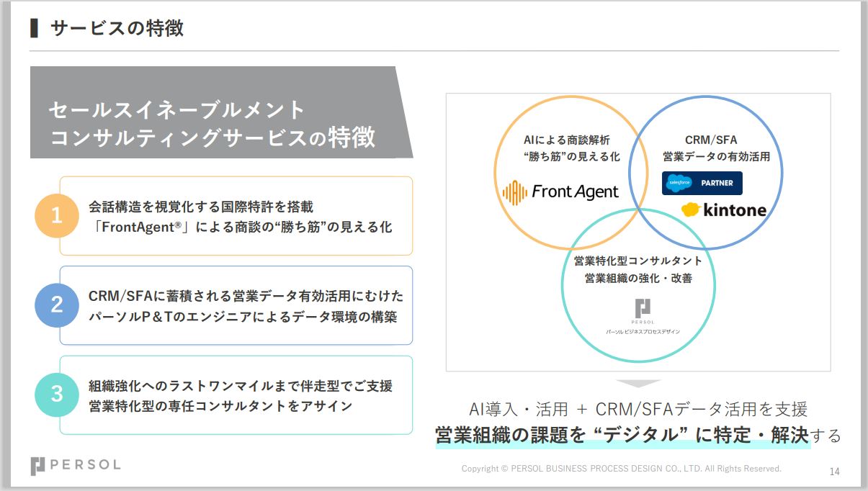Click the FrontAgent waveform logo icon

(515, 192)
